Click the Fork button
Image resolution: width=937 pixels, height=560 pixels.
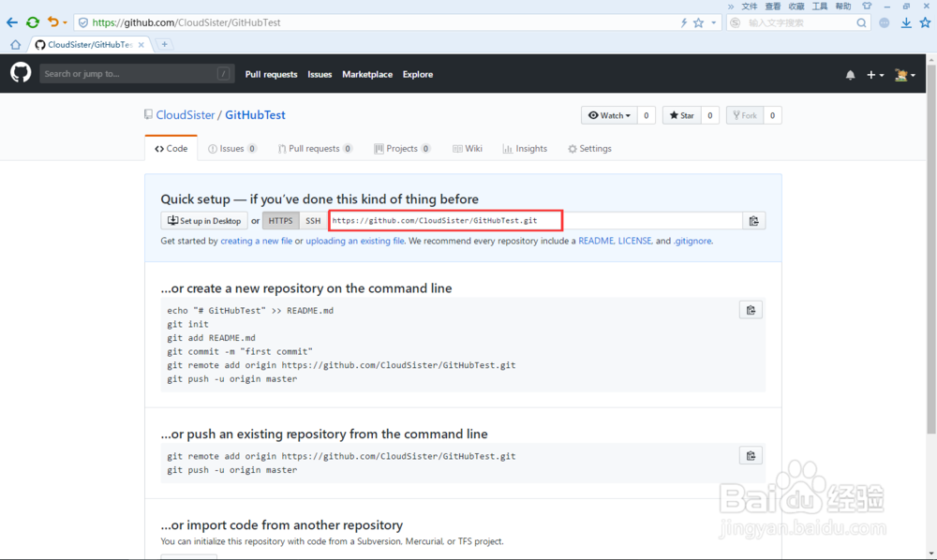pos(745,115)
